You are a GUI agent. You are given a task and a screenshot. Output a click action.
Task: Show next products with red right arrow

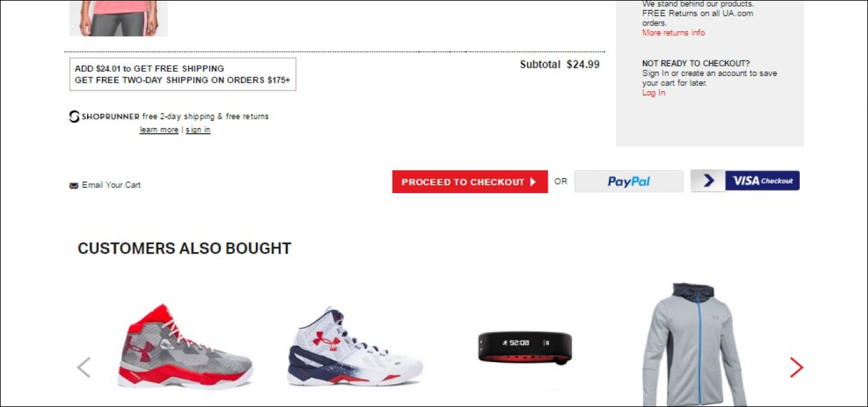click(x=797, y=367)
